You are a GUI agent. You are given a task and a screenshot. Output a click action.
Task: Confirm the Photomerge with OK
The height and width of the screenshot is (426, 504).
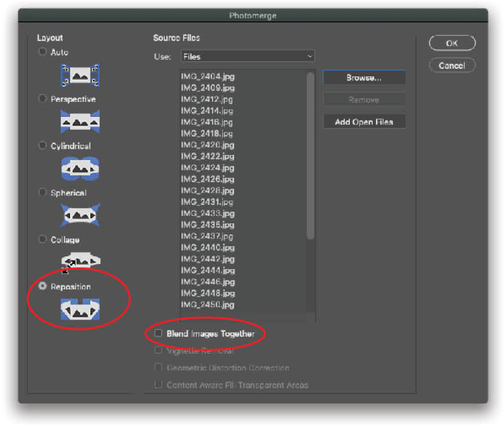click(452, 43)
